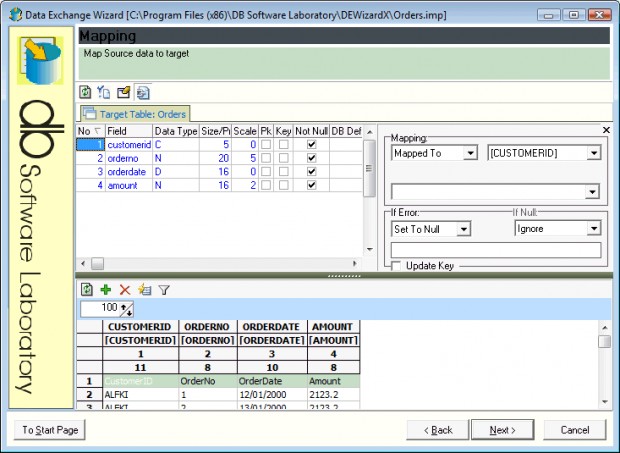Click the AMOUNT preview column header
The height and width of the screenshot is (453, 620).
point(333,327)
